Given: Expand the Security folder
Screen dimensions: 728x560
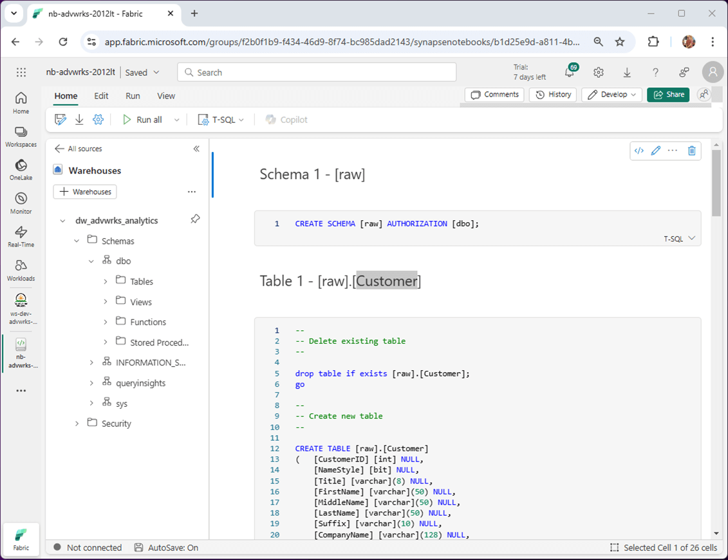Looking at the screenshot, I should [x=77, y=424].
